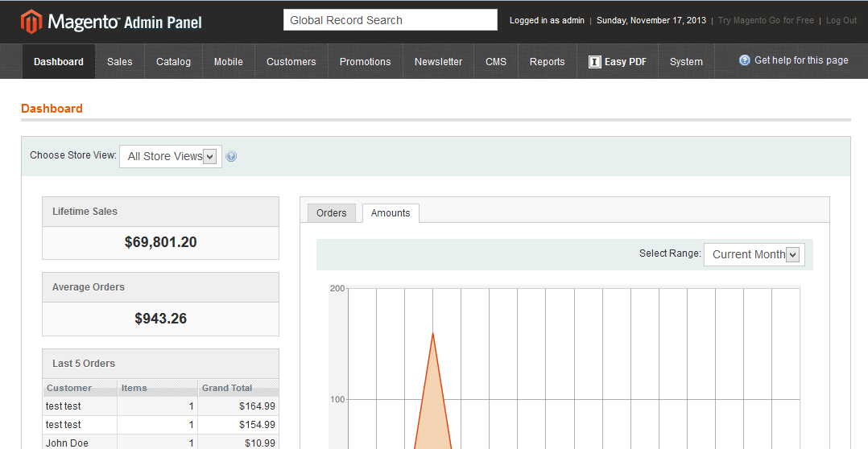Open the System menu
Image resolution: width=868 pixels, height=449 pixels.
click(x=686, y=62)
